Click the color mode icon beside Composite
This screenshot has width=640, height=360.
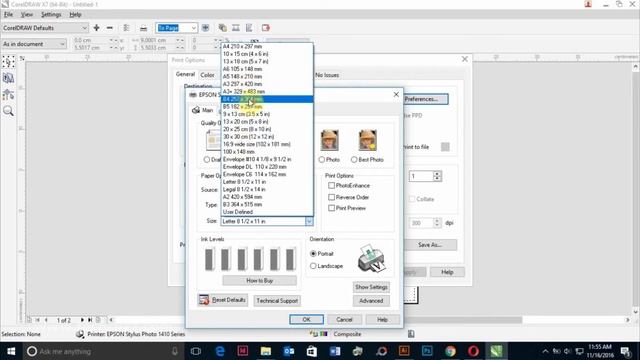pyautogui.click(x=324, y=334)
